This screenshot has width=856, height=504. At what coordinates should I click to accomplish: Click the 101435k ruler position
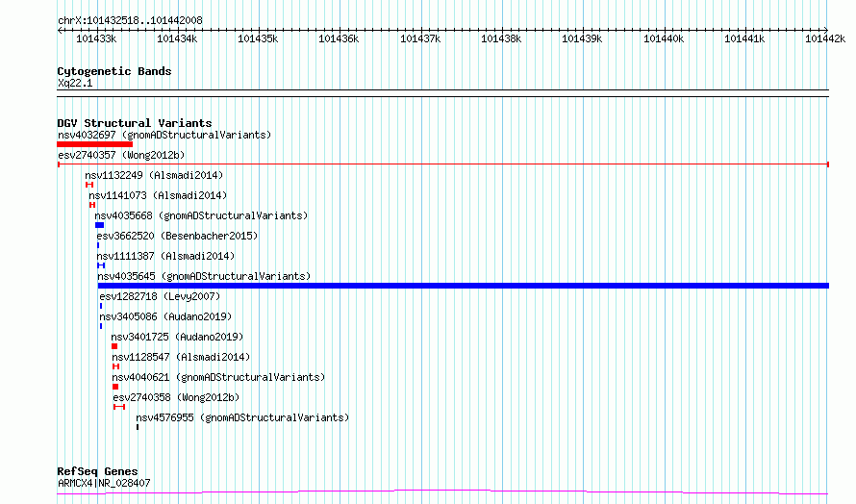pos(258,38)
